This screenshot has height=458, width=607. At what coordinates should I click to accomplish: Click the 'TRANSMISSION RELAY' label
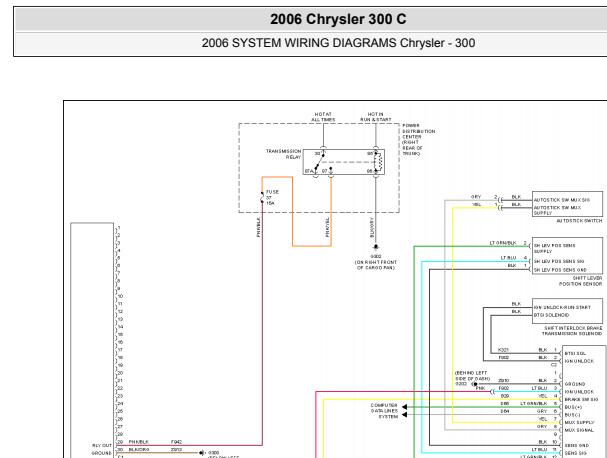click(x=283, y=154)
